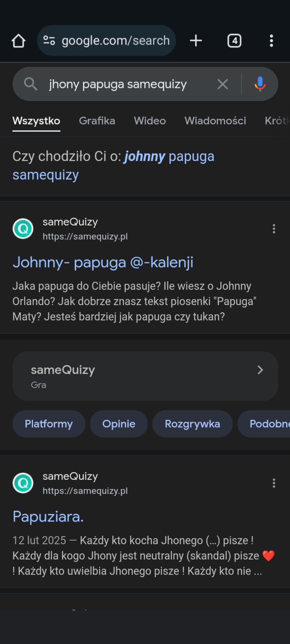290x644 pixels.
Task: Switch to the Wideo tab
Action: pyautogui.click(x=150, y=121)
